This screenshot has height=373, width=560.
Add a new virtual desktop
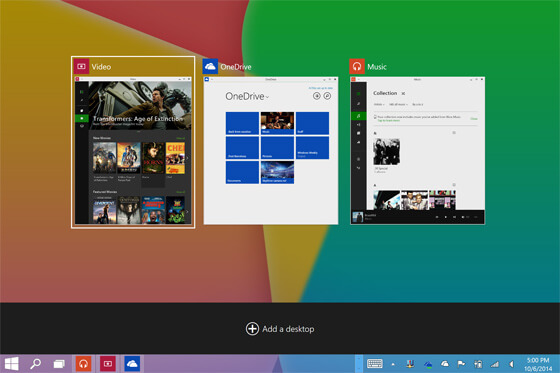pyautogui.click(x=280, y=329)
